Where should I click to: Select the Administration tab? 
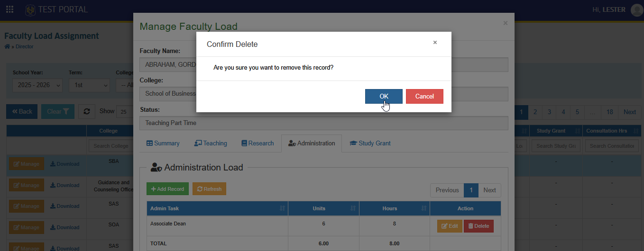[312, 143]
